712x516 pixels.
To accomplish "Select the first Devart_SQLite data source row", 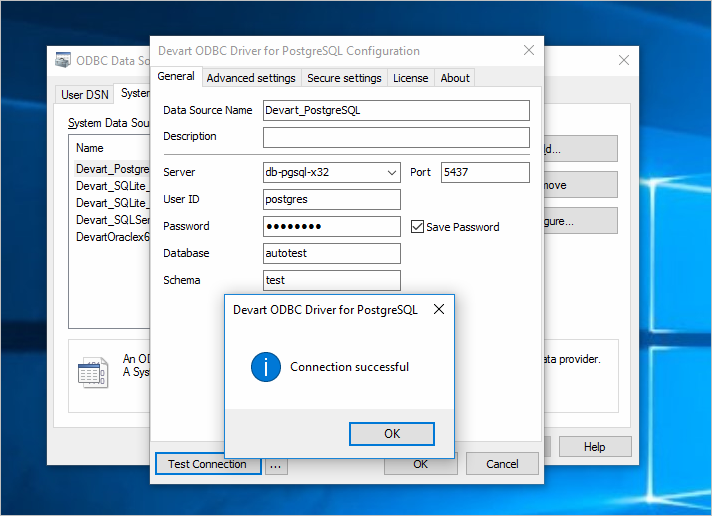I will [112, 186].
